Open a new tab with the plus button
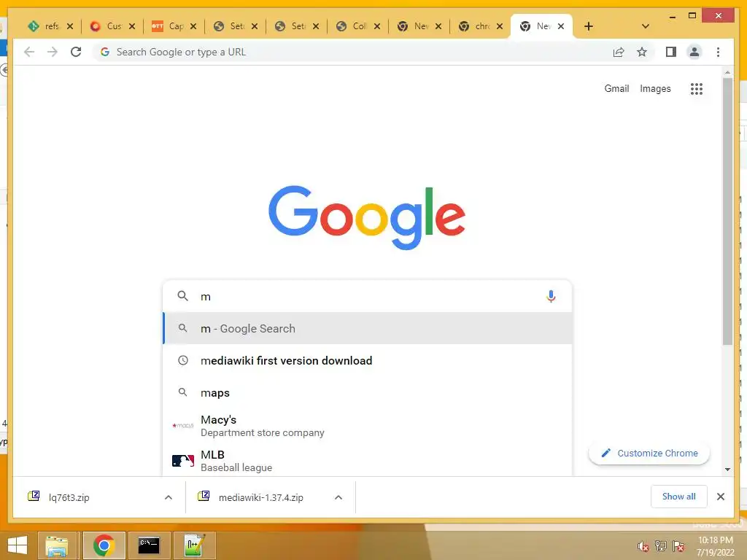Viewport: 747px width, 560px height. click(x=589, y=26)
